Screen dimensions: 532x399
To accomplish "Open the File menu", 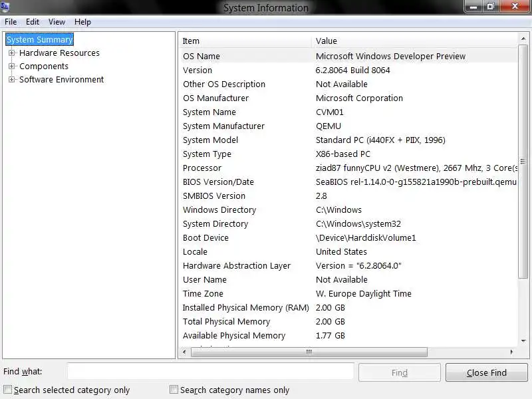I will click(x=11, y=22).
